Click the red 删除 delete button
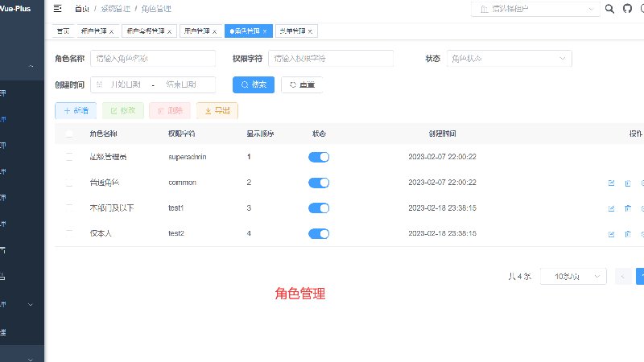This screenshot has width=644, height=362. click(x=170, y=110)
